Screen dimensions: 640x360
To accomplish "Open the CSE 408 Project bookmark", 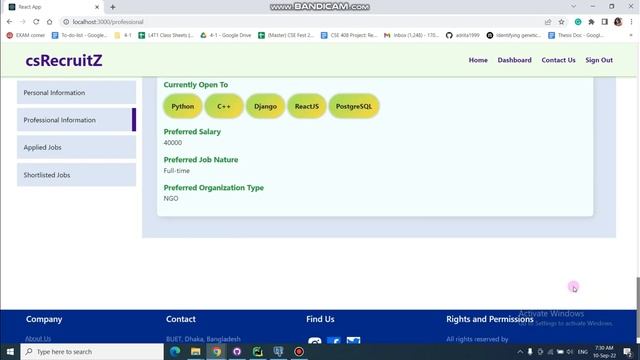I will pos(349,36).
